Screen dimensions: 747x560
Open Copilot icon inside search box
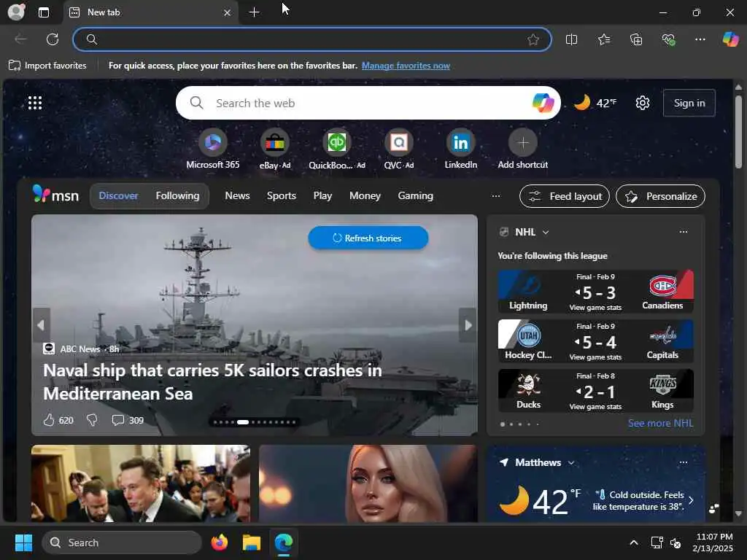pyautogui.click(x=543, y=103)
